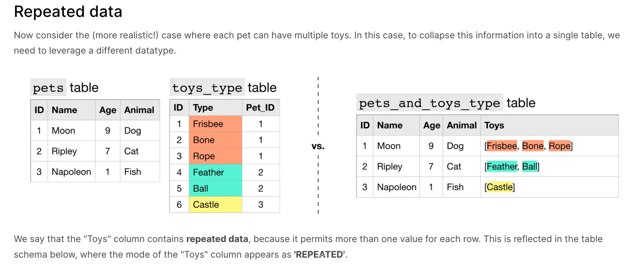Select the Toys column header in combined table
The image size is (644, 269).
tap(494, 125)
